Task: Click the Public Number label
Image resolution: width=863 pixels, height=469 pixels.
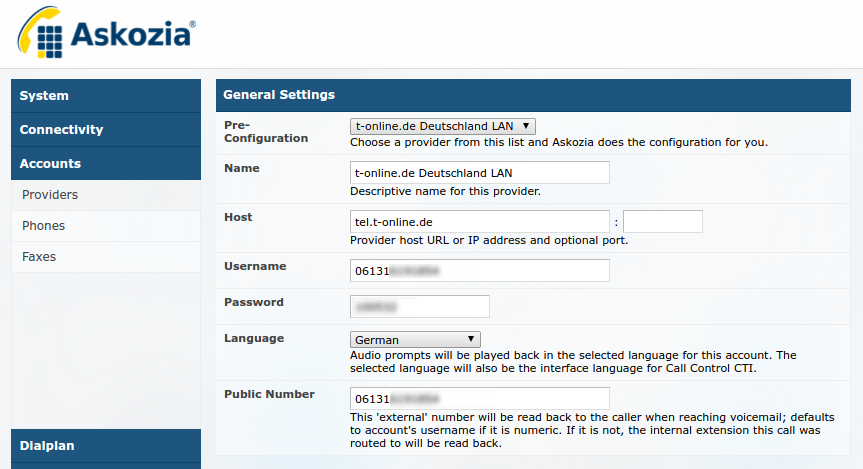Action: pos(269,394)
